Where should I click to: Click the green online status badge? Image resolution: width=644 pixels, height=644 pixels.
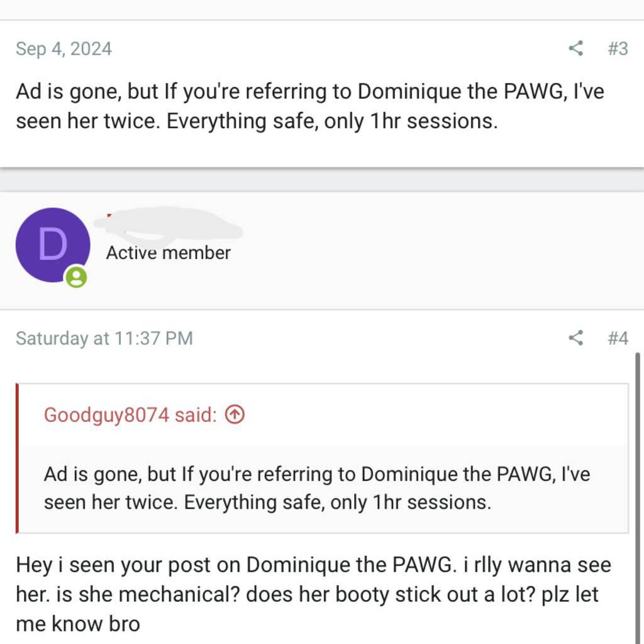[x=76, y=277]
